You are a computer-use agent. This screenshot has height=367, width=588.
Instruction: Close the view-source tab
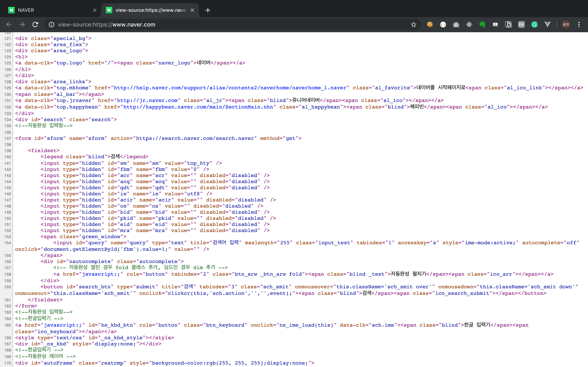(192, 10)
